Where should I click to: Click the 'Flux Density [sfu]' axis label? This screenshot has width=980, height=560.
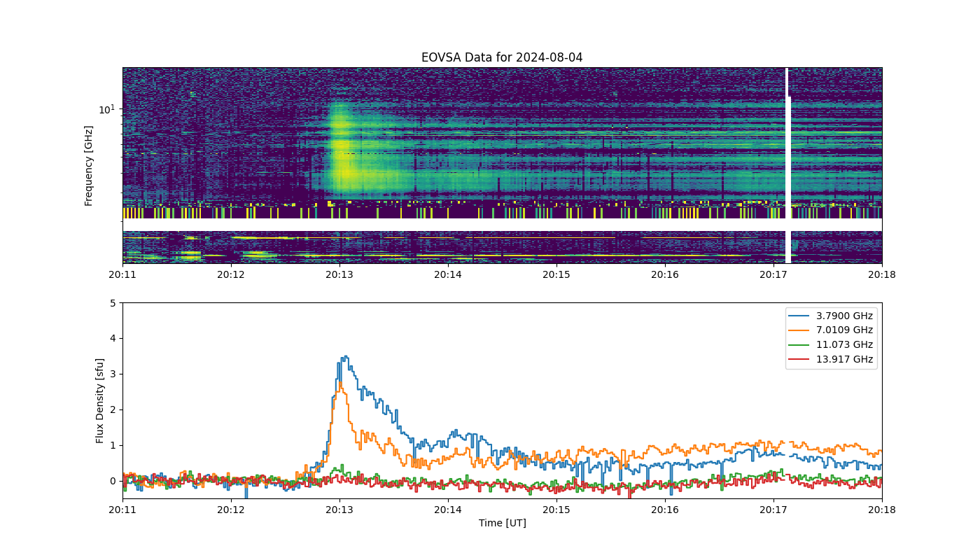[100, 400]
